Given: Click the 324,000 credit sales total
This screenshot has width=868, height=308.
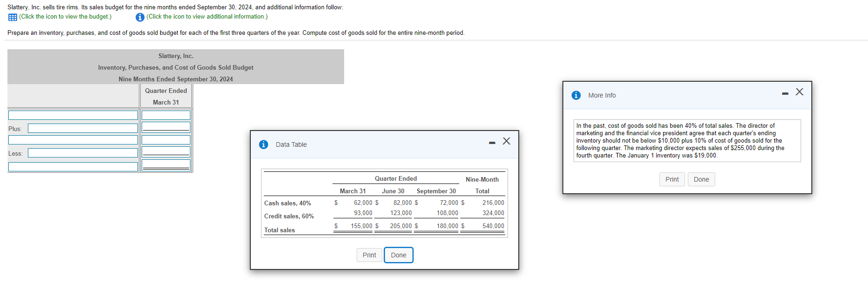Looking at the screenshot, I should pos(493,213).
